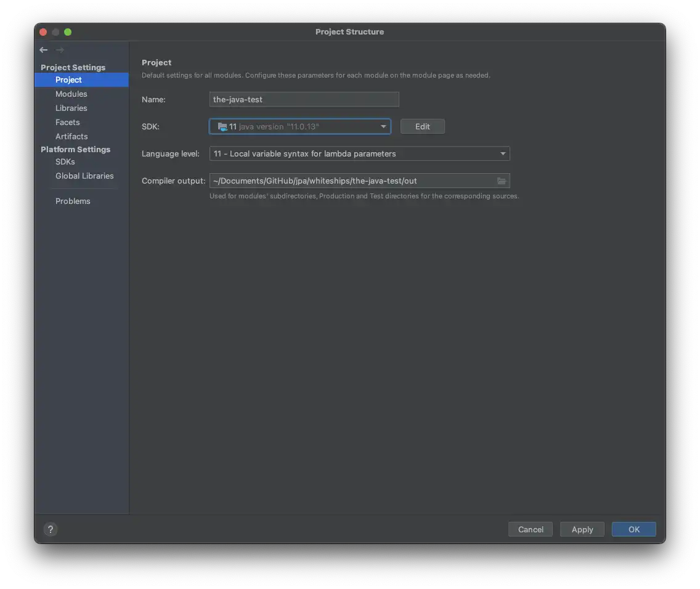
Task: Click the Platform Settings heading
Action: click(x=75, y=150)
